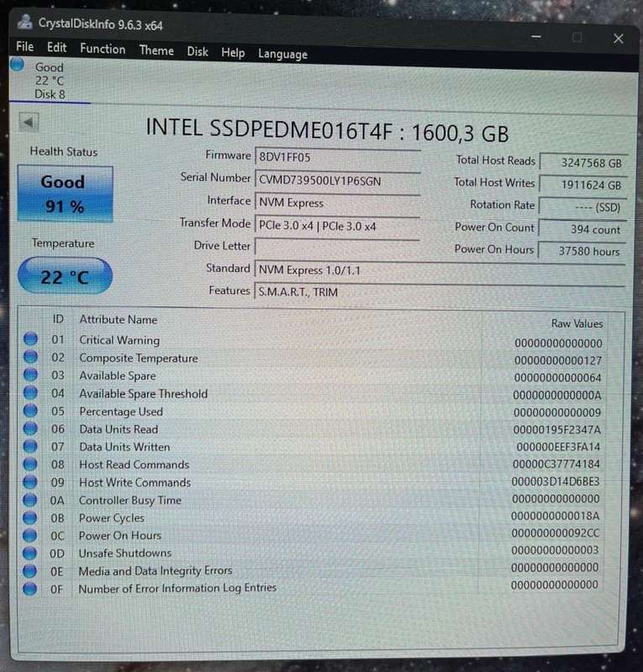This screenshot has width=643, height=672.
Task: Click the status circle for Critical Warning
Action: [x=30, y=339]
